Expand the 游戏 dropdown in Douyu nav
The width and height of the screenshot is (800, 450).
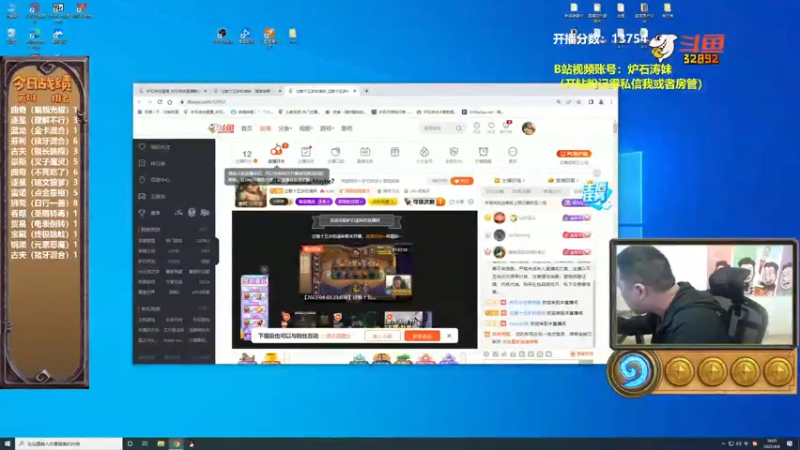tap(327, 129)
